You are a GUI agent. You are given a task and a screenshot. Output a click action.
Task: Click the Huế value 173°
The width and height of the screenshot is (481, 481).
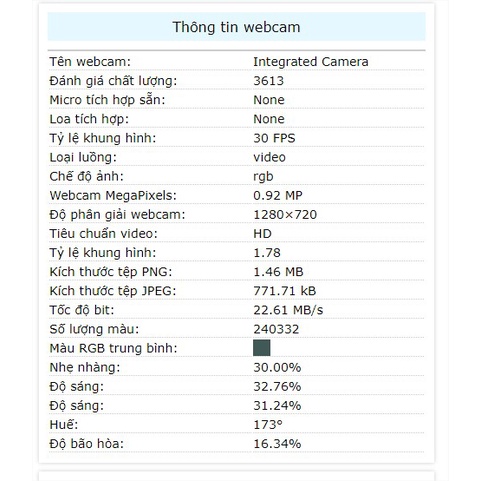pos(268,425)
